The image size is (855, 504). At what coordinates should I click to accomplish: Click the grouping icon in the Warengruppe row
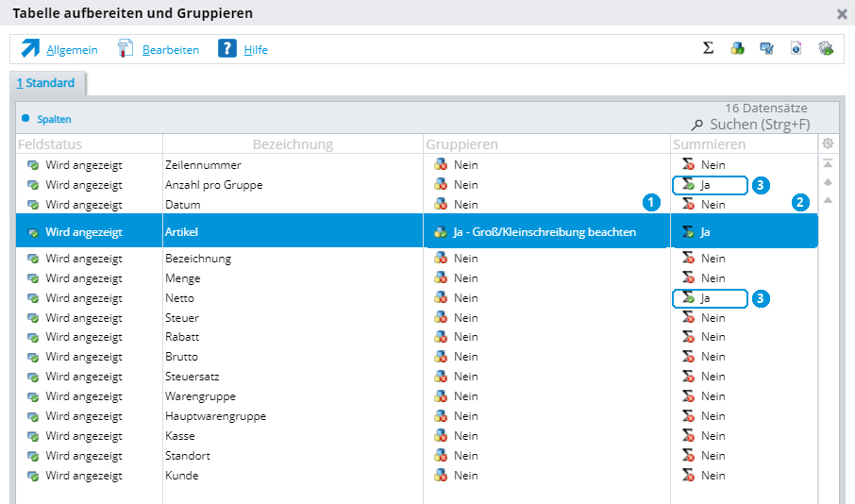click(441, 395)
